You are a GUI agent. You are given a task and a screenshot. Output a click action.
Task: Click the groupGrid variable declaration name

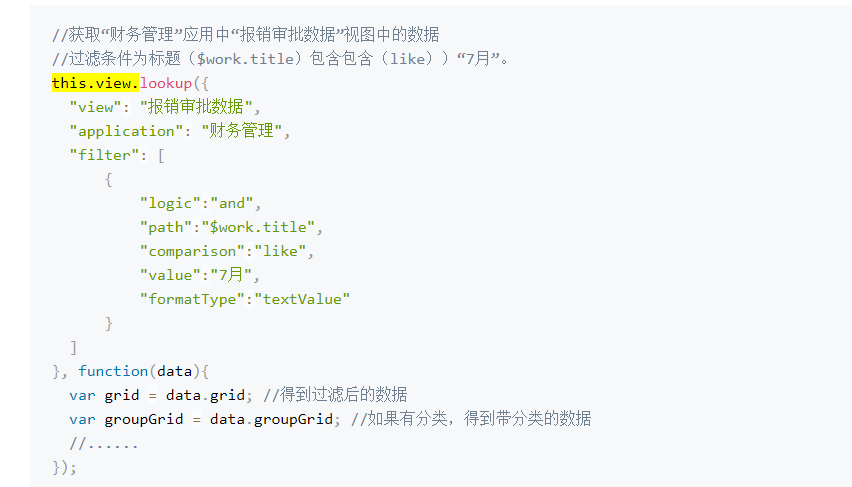pyautogui.click(x=144, y=419)
